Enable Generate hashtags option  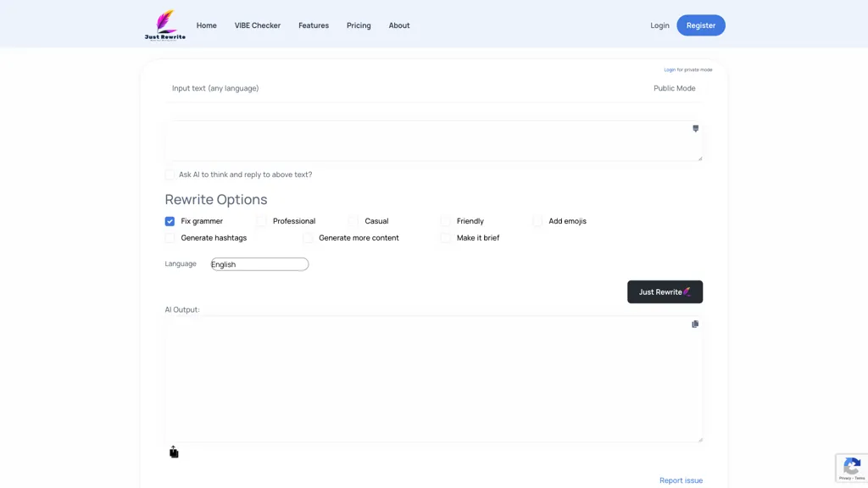click(170, 238)
